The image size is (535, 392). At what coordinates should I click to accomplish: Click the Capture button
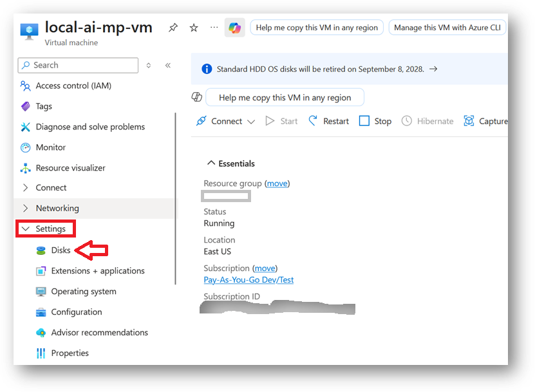(485, 121)
